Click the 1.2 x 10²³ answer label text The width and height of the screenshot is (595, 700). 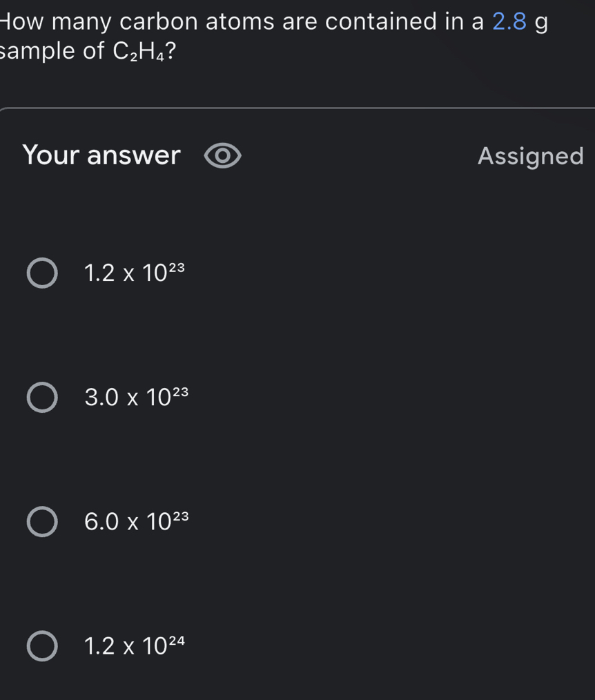[x=135, y=272]
